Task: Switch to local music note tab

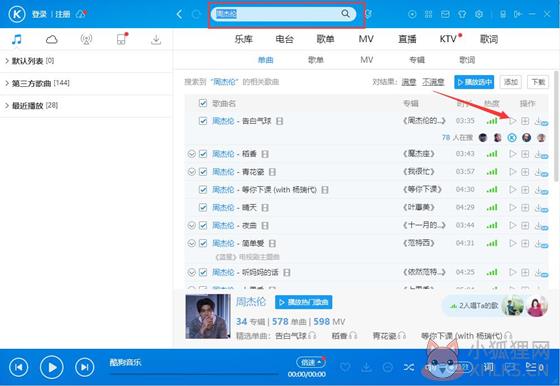Action: click(x=17, y=39)
